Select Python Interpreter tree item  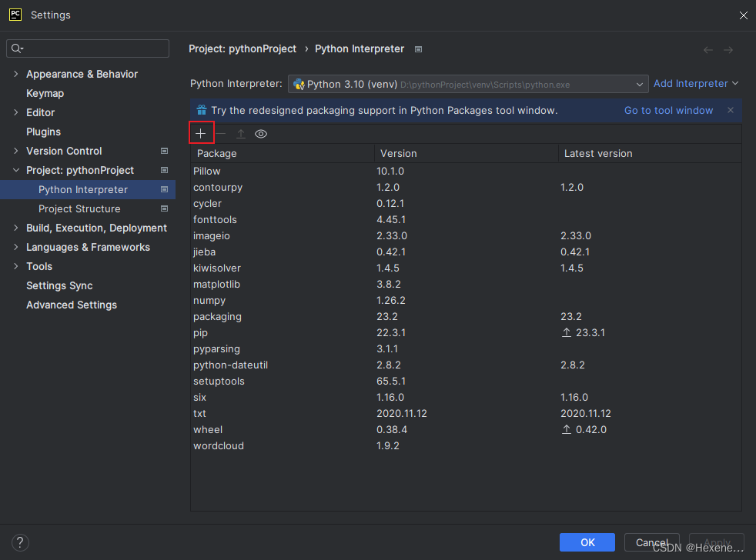[88, 189]
